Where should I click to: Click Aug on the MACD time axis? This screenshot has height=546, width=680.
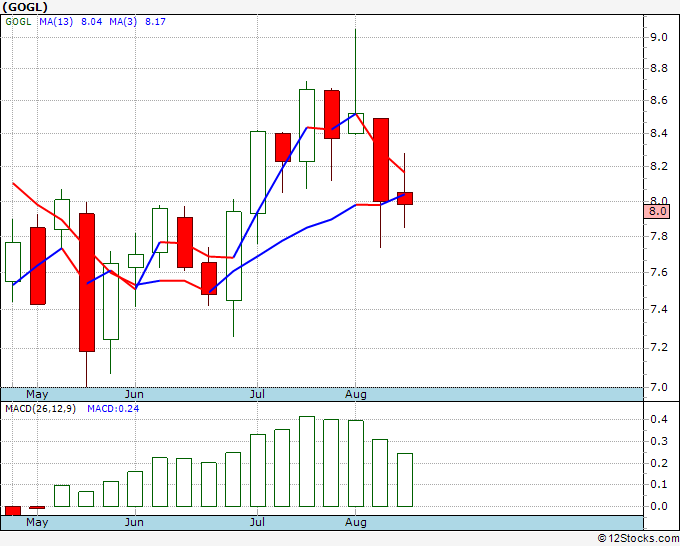356,522
